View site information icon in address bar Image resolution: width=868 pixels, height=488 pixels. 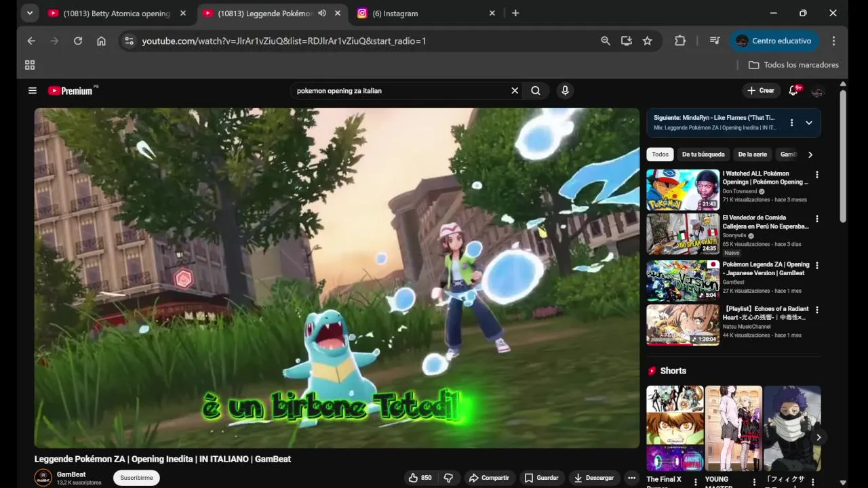click(x=130, y=41)
